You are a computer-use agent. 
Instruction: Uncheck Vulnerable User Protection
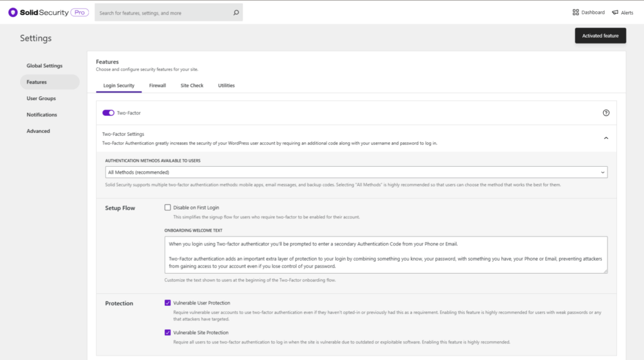(167, 303)
